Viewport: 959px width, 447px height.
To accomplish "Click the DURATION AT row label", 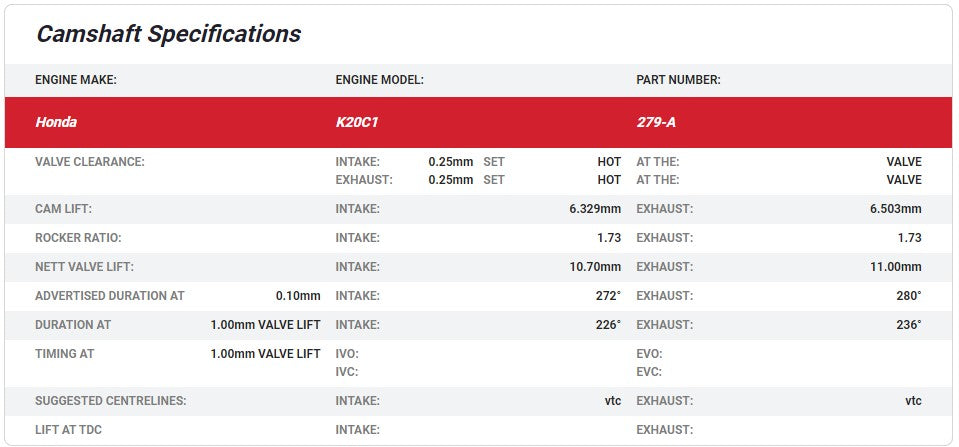I will [73, 325].
